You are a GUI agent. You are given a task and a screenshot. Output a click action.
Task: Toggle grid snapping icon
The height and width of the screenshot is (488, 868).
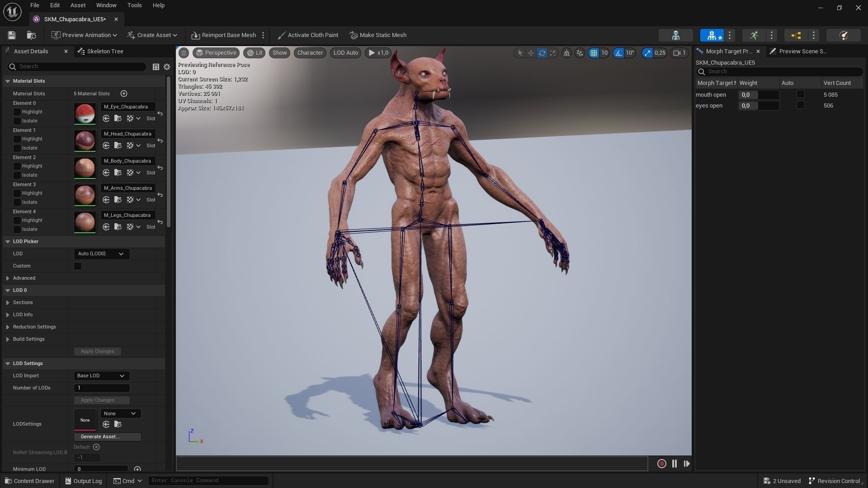[594, 53]
